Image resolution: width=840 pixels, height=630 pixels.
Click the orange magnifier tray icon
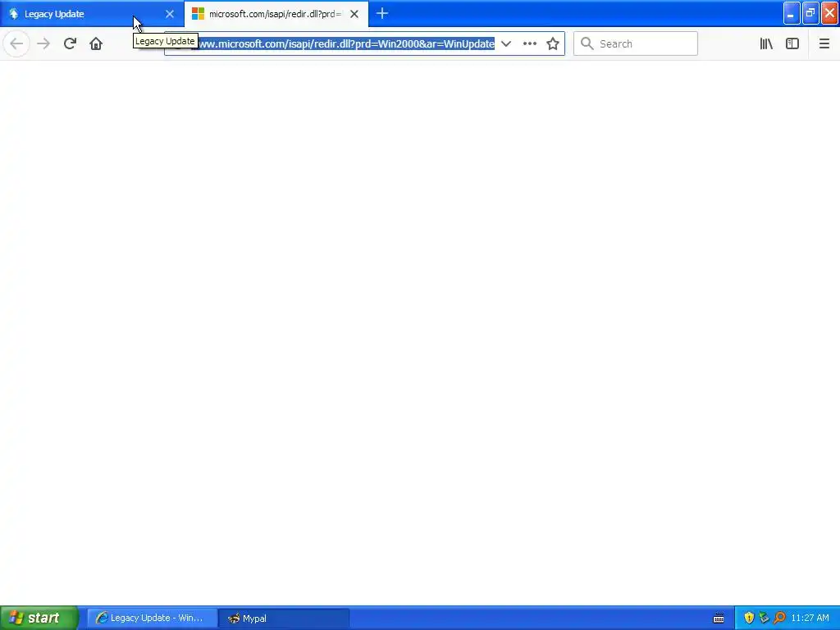point(779,618)
